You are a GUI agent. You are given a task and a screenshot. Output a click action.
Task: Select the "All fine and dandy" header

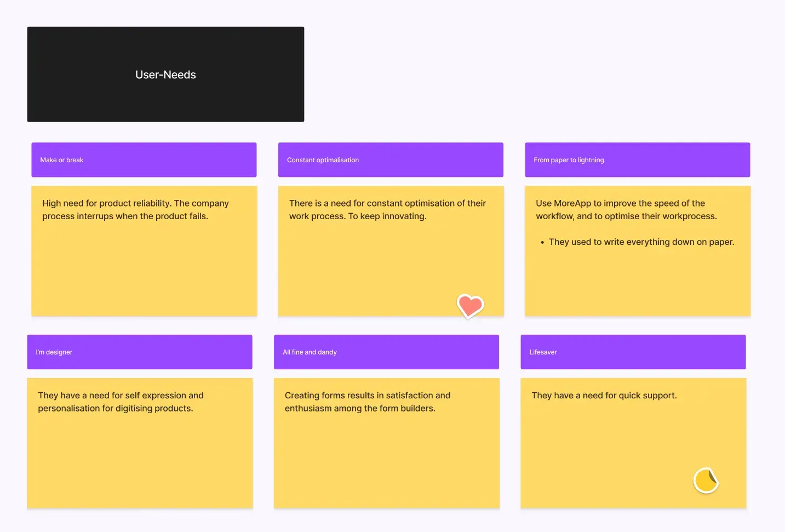tap(386, 352)
